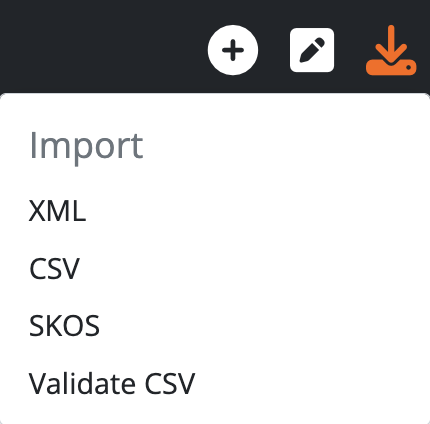
Task: Import records from a CSV file
Action: point(54,268)
